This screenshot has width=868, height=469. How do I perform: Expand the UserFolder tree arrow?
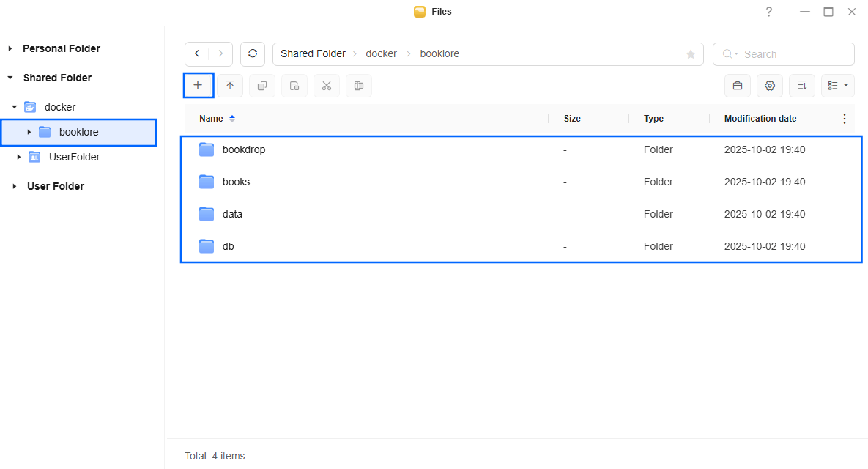19,157
